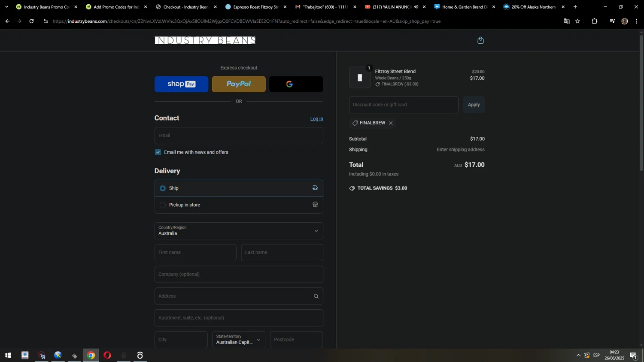Image resolution: width=644 pixels, height=362 pixels.
Task: Click the Apartment, suite field
Action: (239, 318)
